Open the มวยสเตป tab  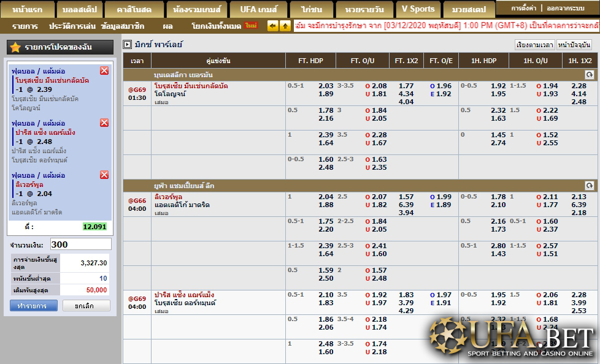point(469,9)
